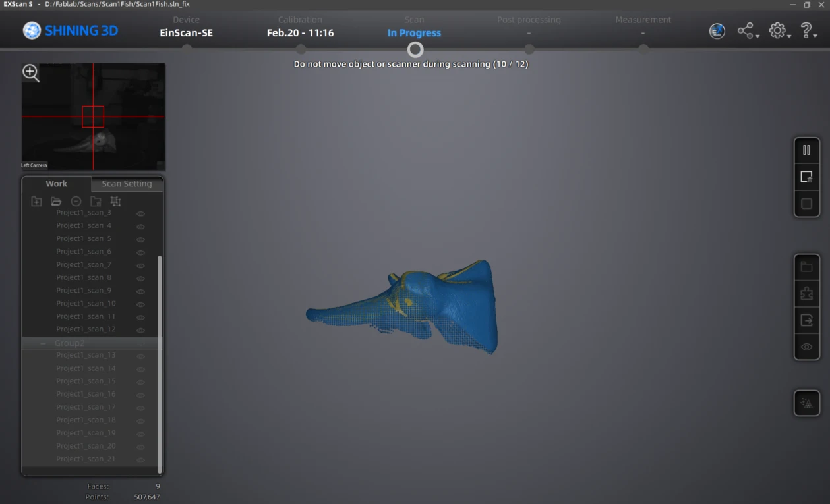Click the Calibration step dot on progress bar

click(x=301, y=49)
